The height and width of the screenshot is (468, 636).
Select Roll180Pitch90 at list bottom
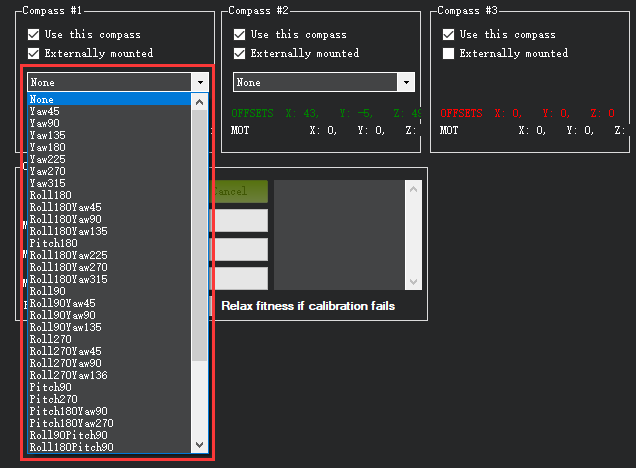click(x=71, y=447)
